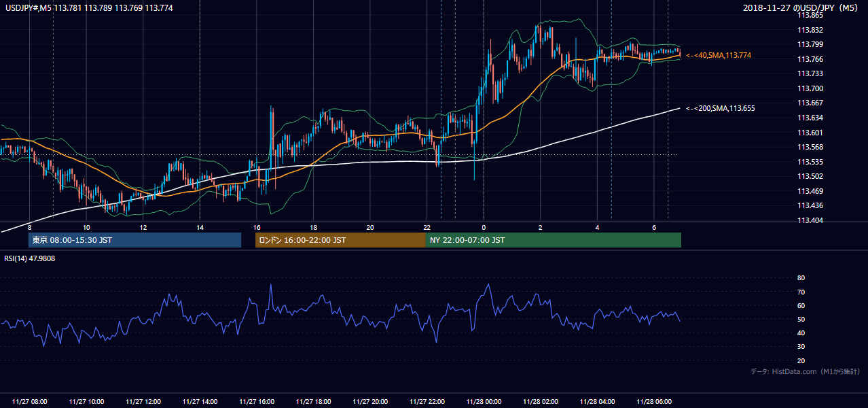The image size is (868, 408).
Task: Click the chart title 2018-11-27 のUSD/JPY (M5)
Action: click(801, 8)
